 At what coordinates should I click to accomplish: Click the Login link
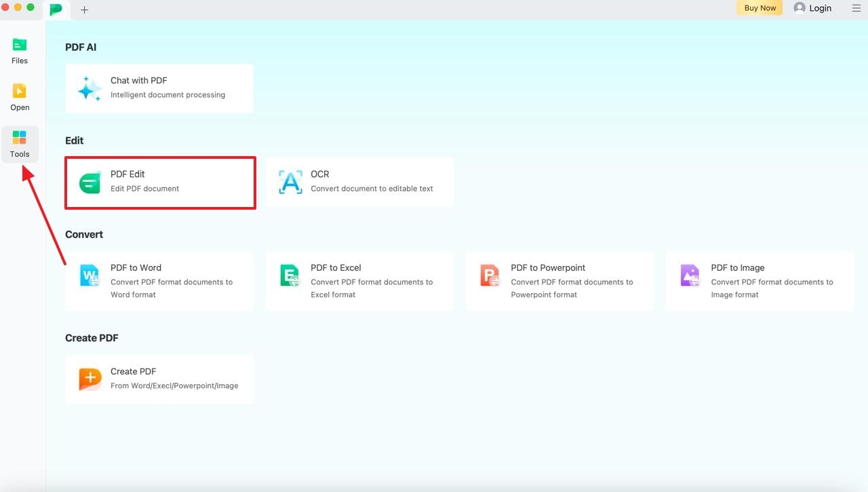tap(820, 8)
